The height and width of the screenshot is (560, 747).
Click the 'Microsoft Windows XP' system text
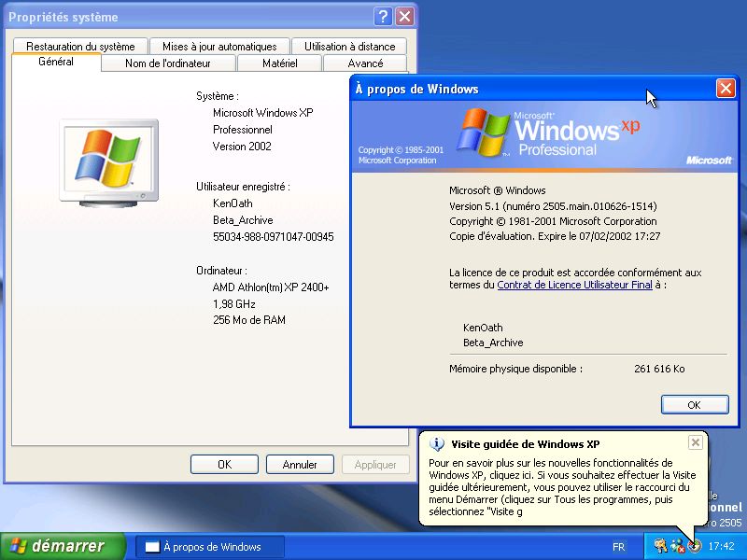pyautogui.click(x=263, y=113)
